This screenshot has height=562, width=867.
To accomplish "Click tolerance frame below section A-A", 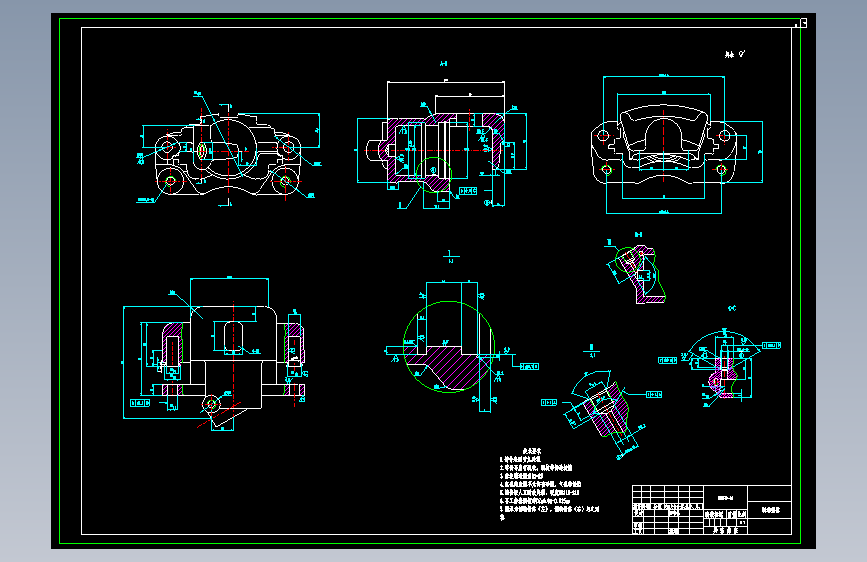I will [x=468, y=191].
